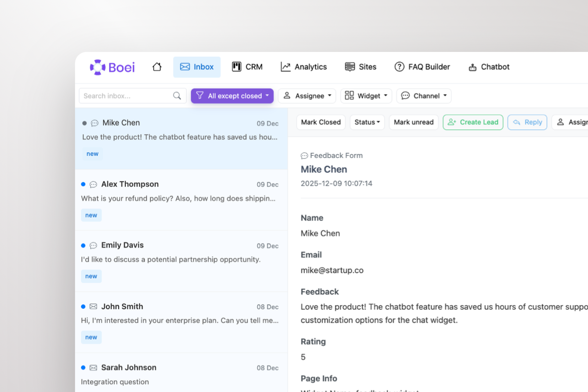Image resolution: width=588 pixels, height=392 pixels.
Task: Click the Feedback Form chat icon above Mike Chen
Action: point(304,155)
